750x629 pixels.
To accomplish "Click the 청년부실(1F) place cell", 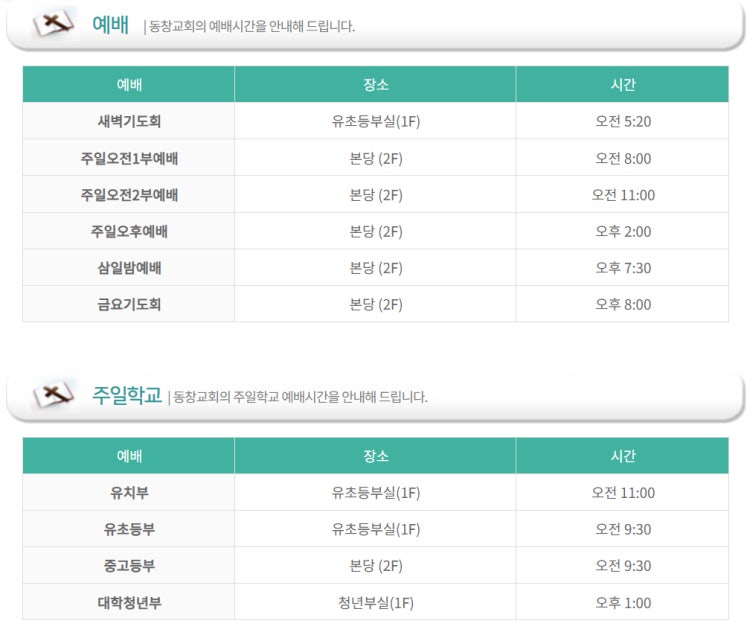I will tap(376, 602).
